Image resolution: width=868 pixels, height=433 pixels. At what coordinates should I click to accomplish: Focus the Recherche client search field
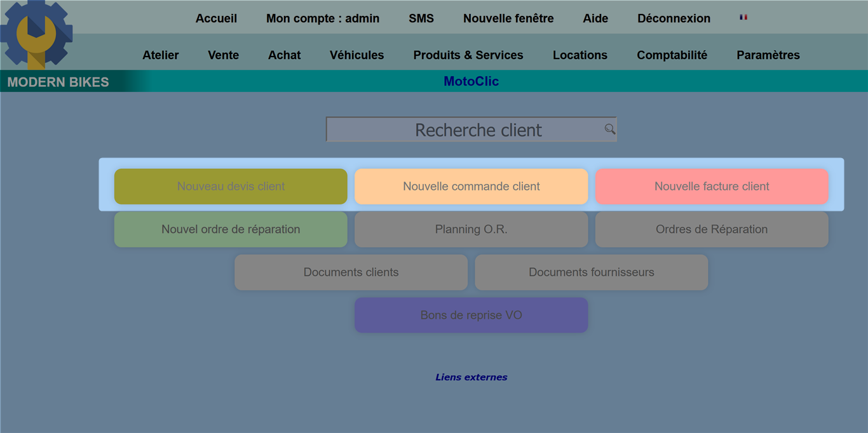(x=471, y=130)
